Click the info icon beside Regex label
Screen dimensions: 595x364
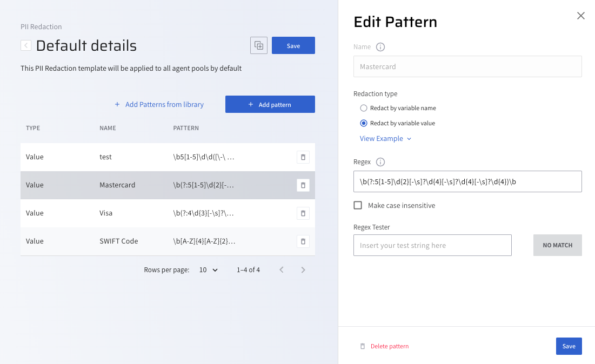click(x=380, y=162)
